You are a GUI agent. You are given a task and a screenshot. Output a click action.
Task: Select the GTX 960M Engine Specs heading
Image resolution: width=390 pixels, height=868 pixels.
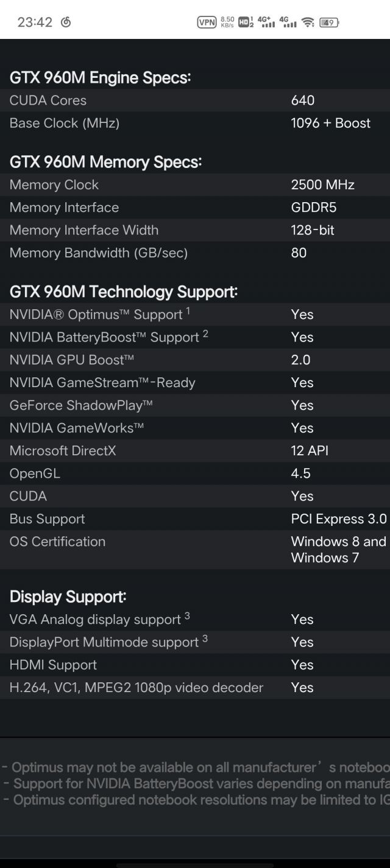click(101, 78)
